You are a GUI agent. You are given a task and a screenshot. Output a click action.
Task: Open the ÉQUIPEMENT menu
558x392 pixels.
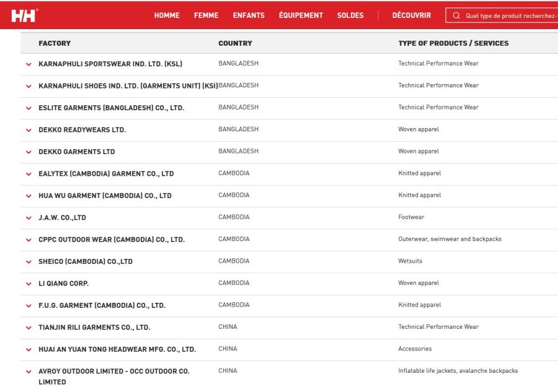click(301, 15)
